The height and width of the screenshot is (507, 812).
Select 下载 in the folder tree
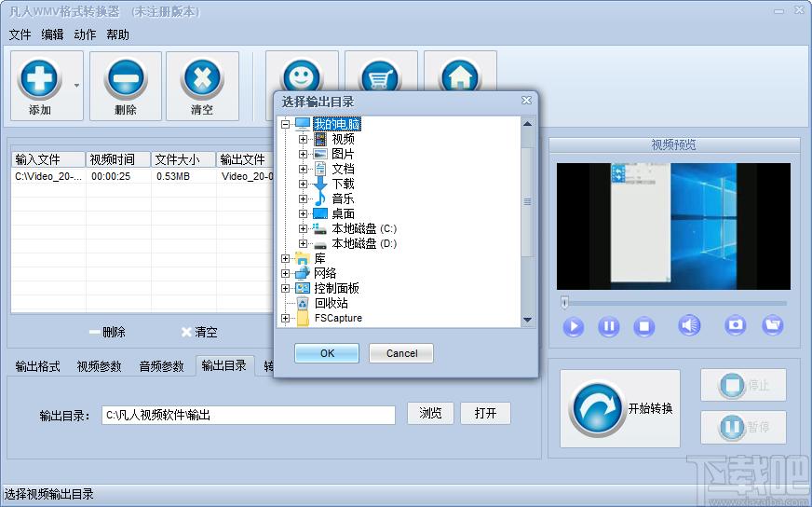(343, 184)
